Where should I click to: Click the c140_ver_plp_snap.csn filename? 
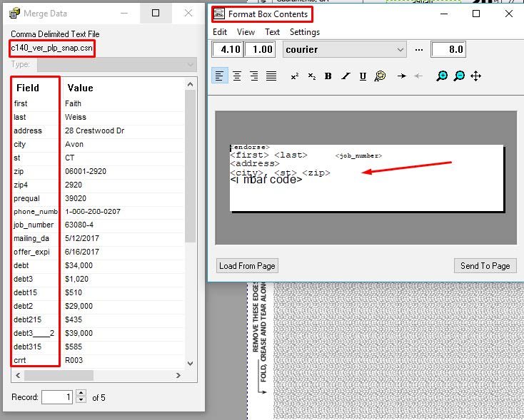pyautogui.click(x=52, y=48)
